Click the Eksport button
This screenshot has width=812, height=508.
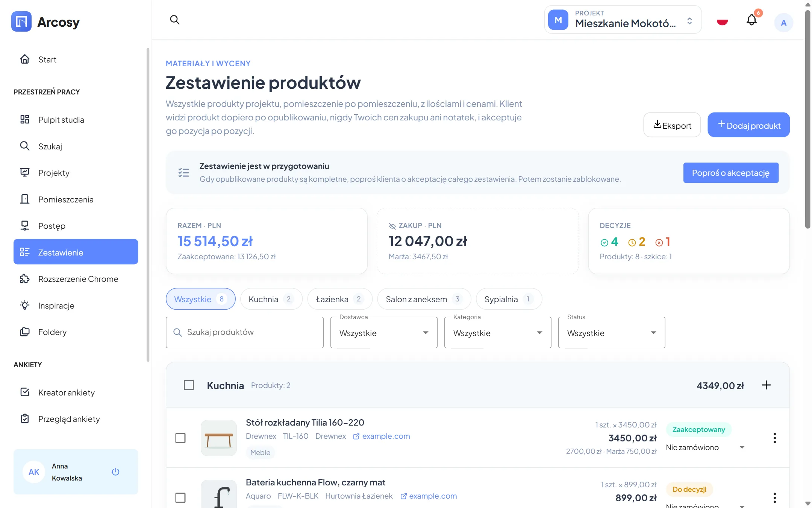[672, 125]
